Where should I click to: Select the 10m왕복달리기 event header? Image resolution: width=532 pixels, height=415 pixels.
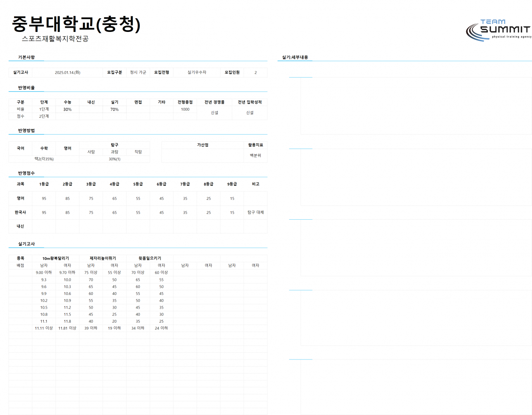coord(55,258)
